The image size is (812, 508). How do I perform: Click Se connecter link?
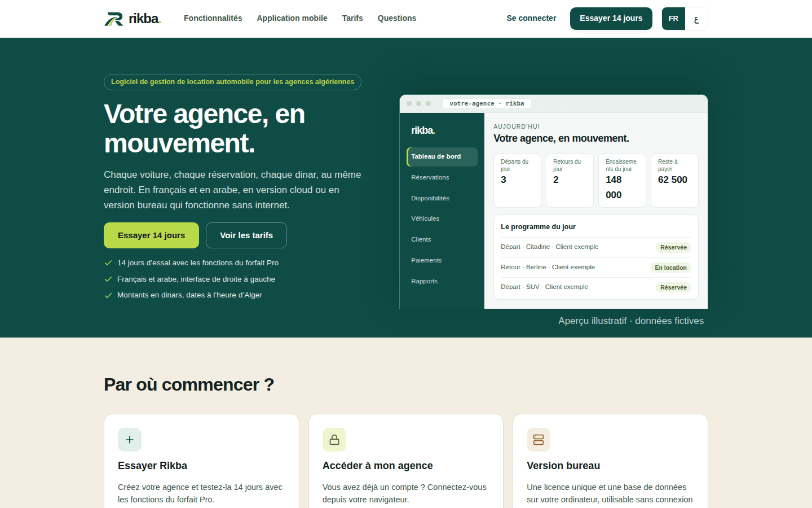(x=531, y=18)
